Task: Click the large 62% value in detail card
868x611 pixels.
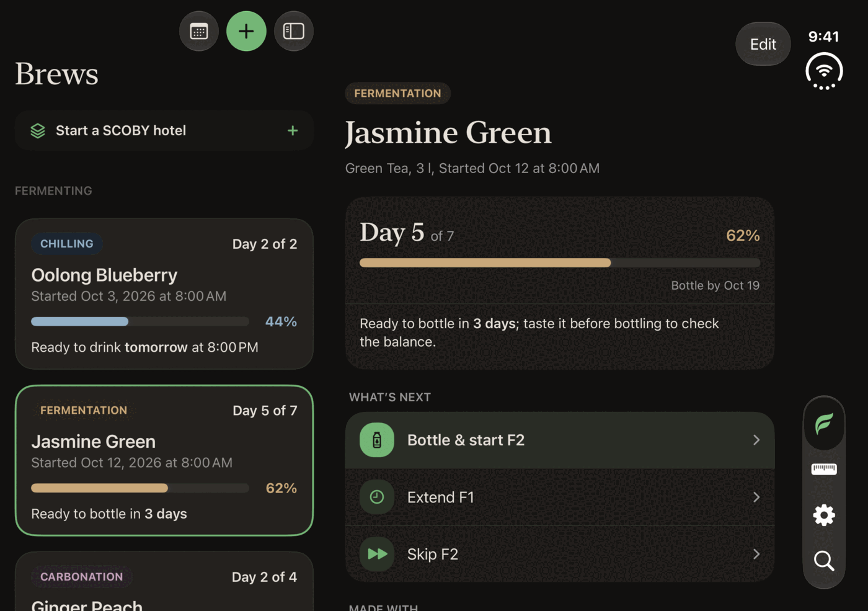Action: [743, 236]
